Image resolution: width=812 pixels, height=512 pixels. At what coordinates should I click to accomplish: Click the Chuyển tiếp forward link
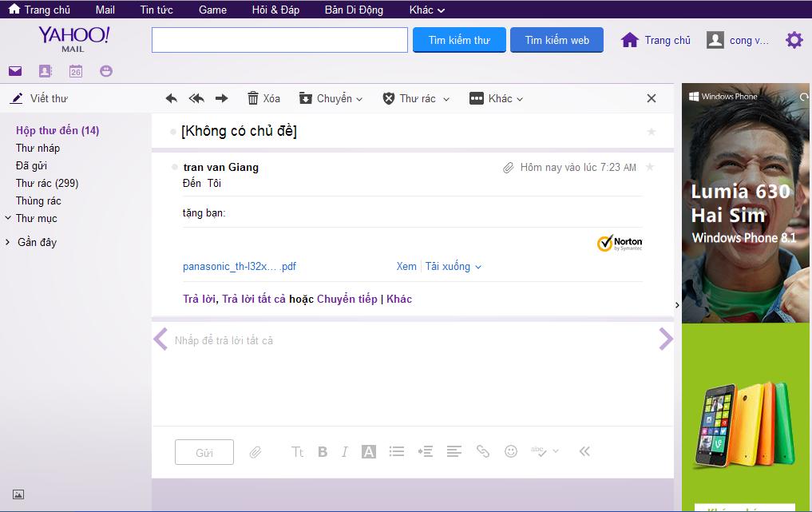pos(347,299)
